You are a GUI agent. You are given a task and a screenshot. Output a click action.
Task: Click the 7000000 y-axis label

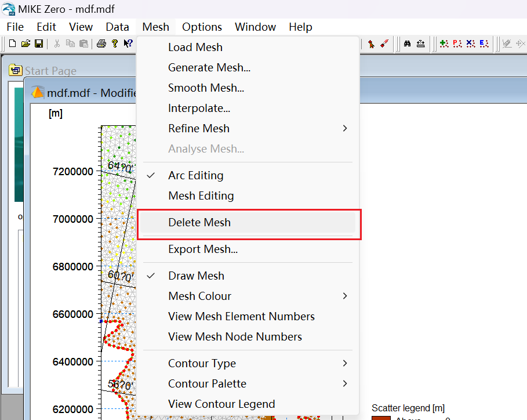[73, 219]
